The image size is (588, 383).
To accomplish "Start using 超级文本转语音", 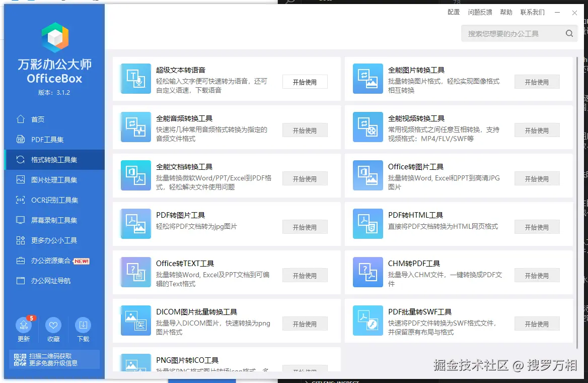I will pyautogui.click(x=305, y=82).
